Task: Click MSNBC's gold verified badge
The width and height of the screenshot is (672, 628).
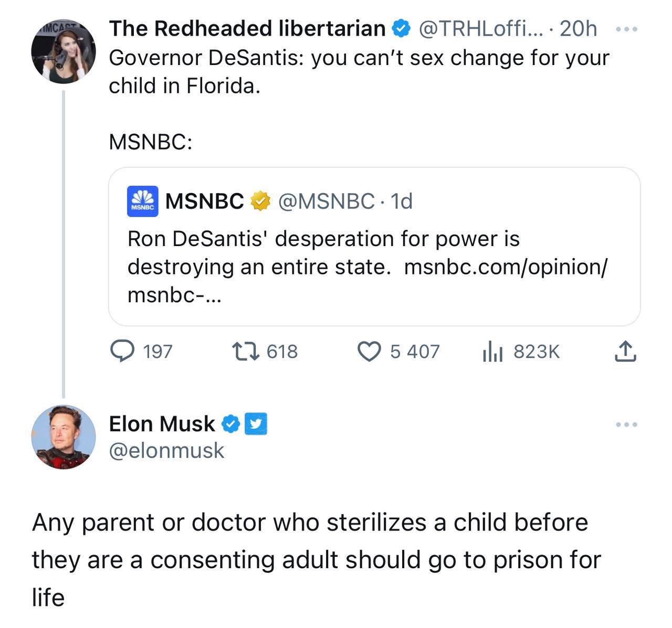Action: pos(259,201)
